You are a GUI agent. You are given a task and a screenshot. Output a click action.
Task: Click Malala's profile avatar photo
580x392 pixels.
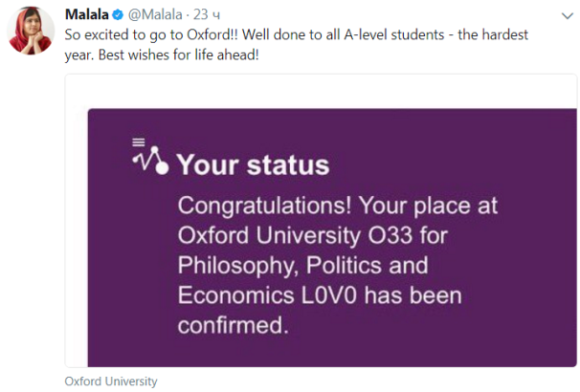pos(30,31)
